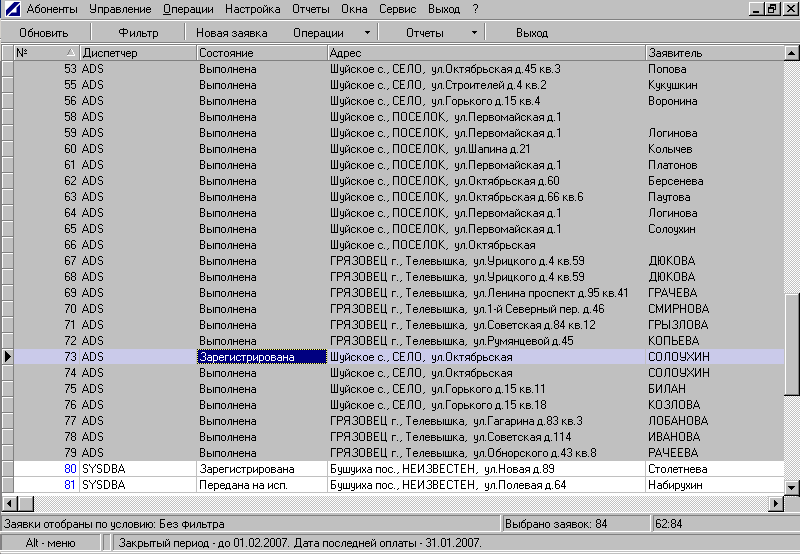Screen dimensions: 800x554
Task: Click the application system icon in the menu bar
Action: click(11, 9)
